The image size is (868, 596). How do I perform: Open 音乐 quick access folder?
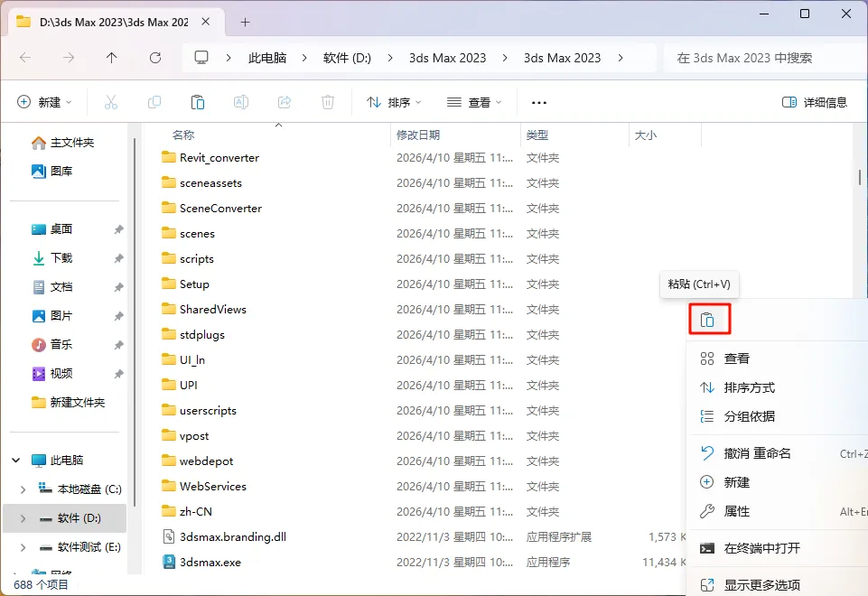(x=52, y=344)
